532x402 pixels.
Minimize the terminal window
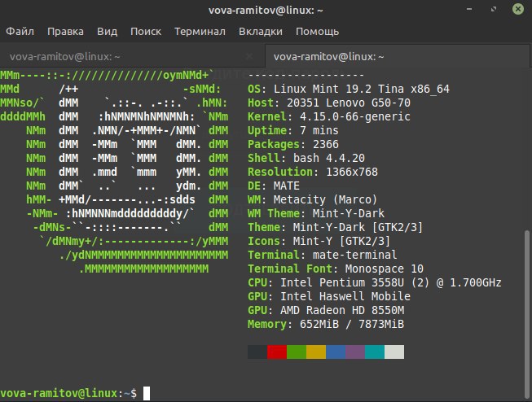[x=469, y=9]
